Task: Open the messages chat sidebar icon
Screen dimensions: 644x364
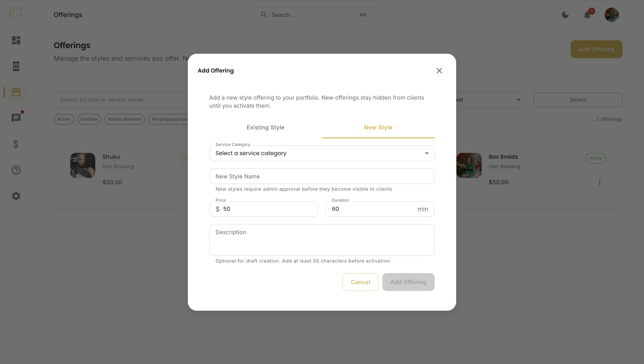Action: coord(16,118)
